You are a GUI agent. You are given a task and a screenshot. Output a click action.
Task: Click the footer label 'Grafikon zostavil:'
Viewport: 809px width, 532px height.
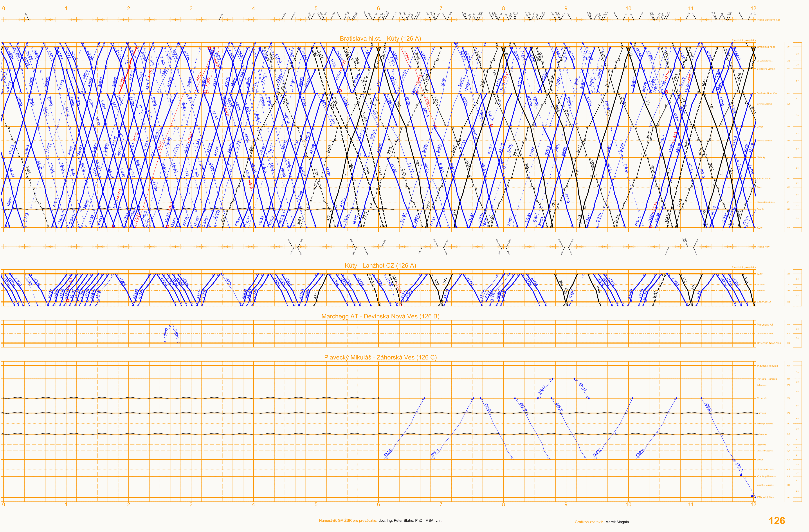tap(589, 522)
